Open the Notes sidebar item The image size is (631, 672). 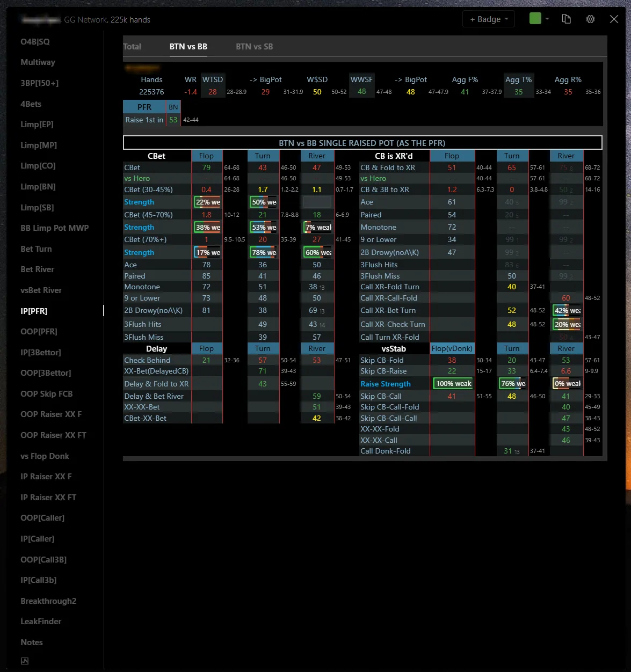pyautogui.click(x=32, y=642)
